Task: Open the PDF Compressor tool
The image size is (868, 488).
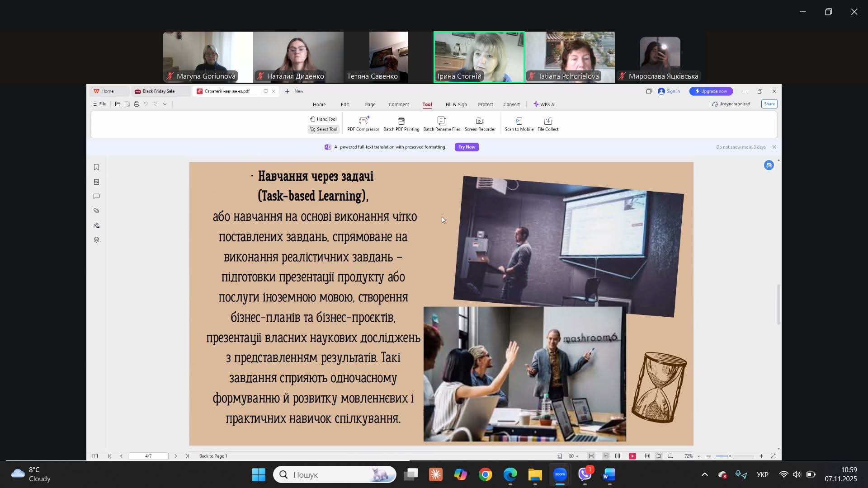Action: coord(363,123)
